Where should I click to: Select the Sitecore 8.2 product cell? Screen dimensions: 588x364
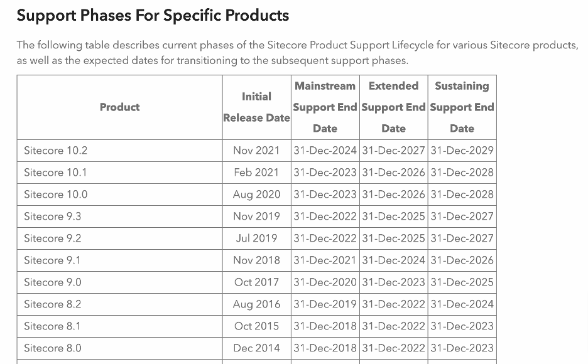53,304
